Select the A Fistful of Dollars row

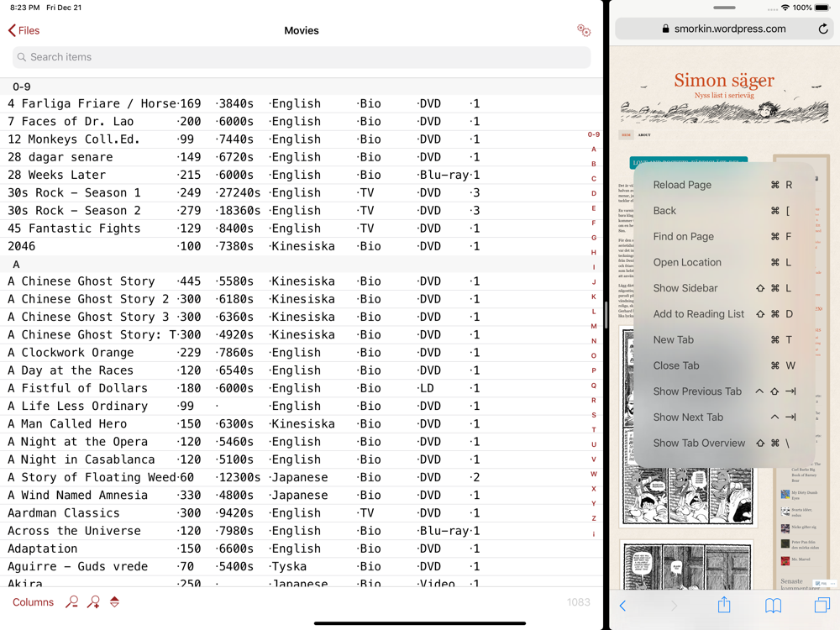pos(302,388)
